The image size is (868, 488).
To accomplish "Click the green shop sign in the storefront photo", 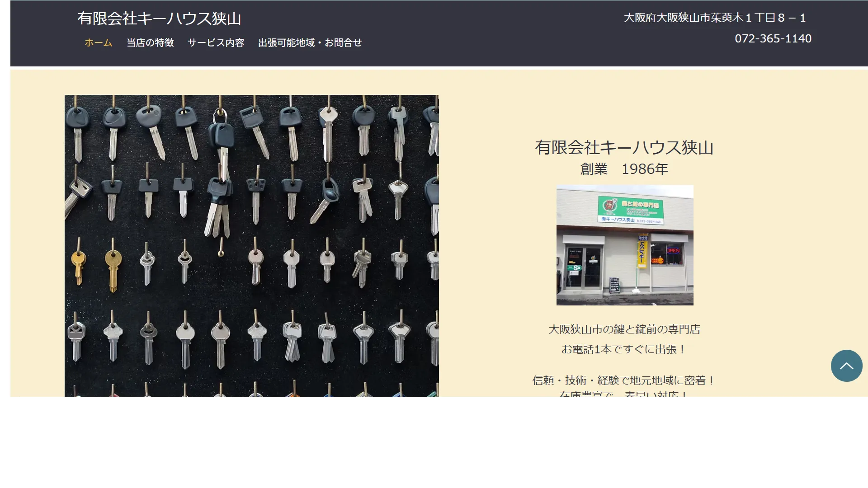I will coord(630,210).
